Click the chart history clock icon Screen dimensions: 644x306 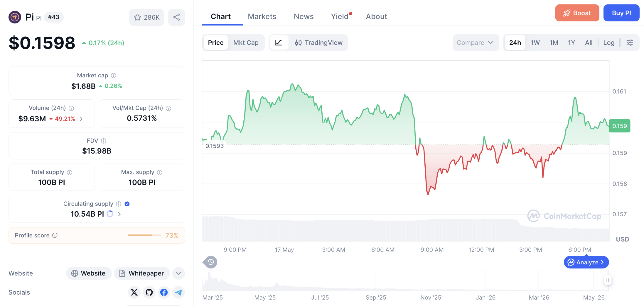point(210,262)
